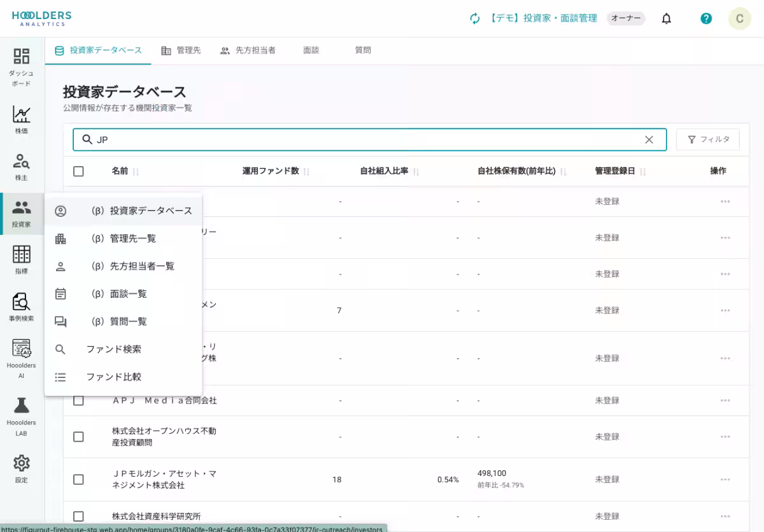
Task: Open row actions for the row showing 7 funds
Action: coord(725,310)
